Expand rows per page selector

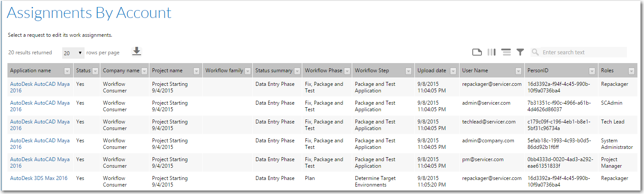point(73,53)
